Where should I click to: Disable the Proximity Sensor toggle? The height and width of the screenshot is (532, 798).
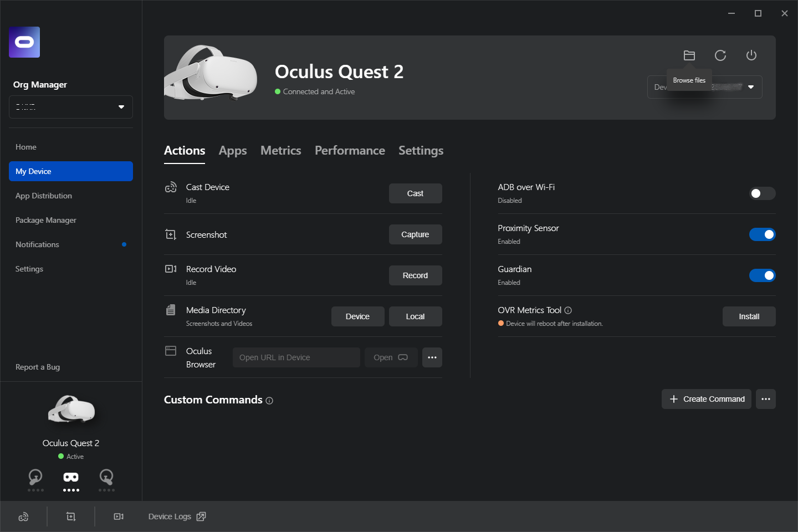(x=762, y=234)
